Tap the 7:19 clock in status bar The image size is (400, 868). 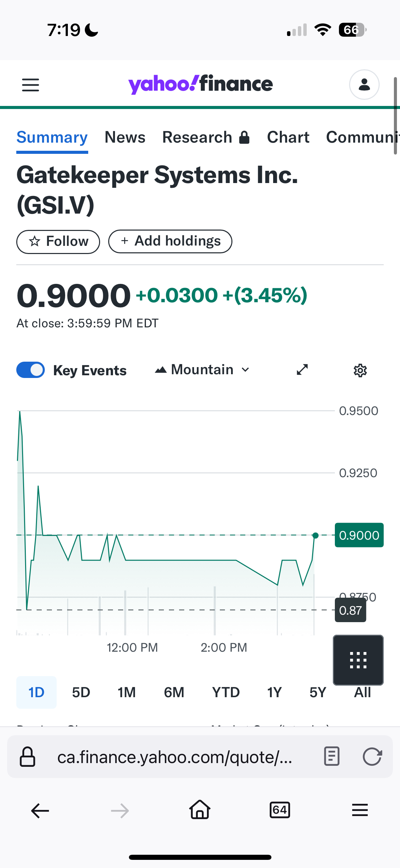63,30
